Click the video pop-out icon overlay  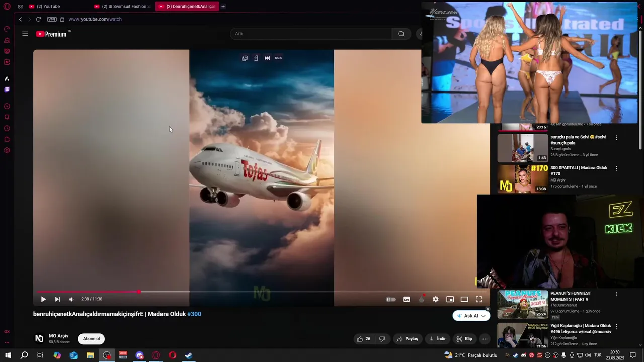point(245,58)
